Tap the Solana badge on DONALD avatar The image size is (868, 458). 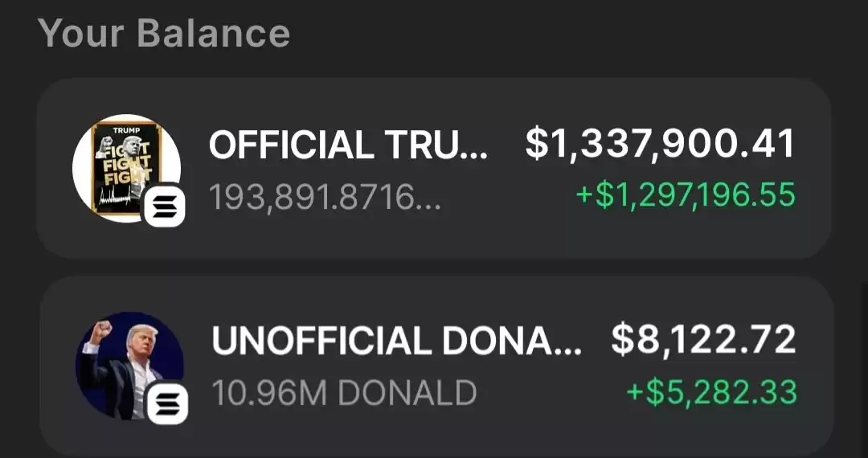tap(167, 404)
